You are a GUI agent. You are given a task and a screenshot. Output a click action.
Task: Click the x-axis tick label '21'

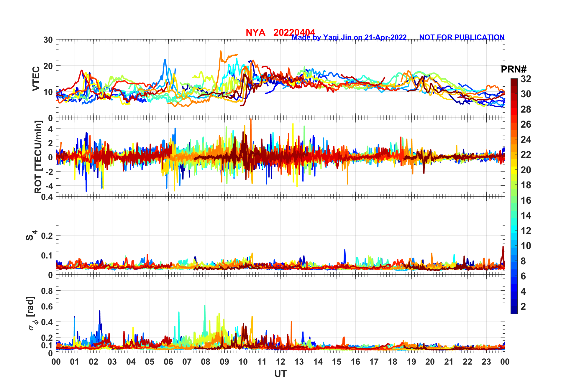[x=449, y=362]
